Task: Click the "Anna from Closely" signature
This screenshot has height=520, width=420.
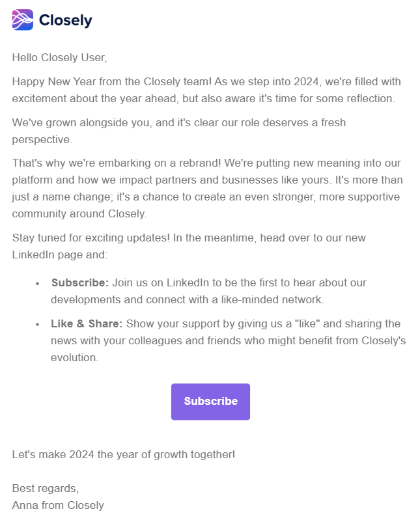Action: tap(58, 504)
